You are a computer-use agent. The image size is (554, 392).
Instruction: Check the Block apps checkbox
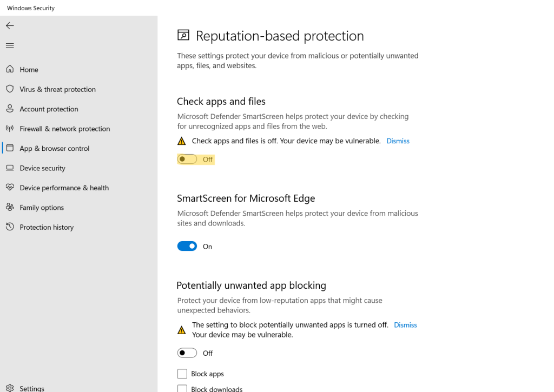[182, 374]
